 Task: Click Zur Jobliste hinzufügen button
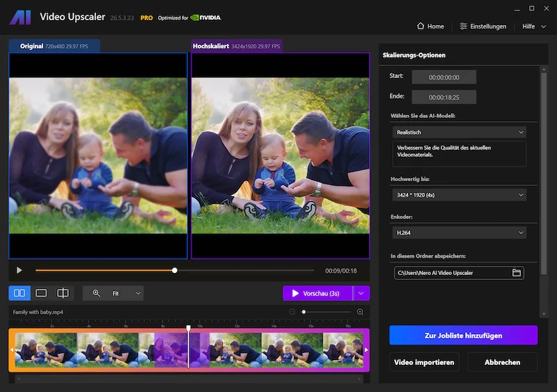click(463, 335)
